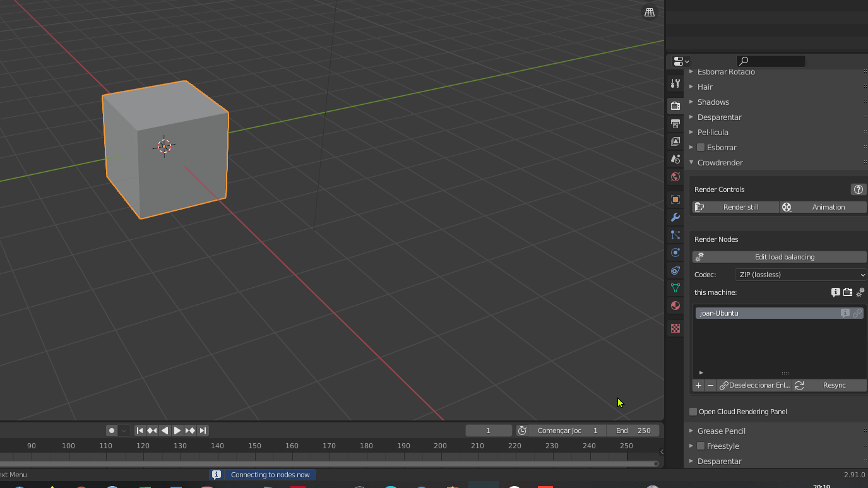The image size is (868, 488).
Task: Toggle auto keying record button
Action: (112, 431)
